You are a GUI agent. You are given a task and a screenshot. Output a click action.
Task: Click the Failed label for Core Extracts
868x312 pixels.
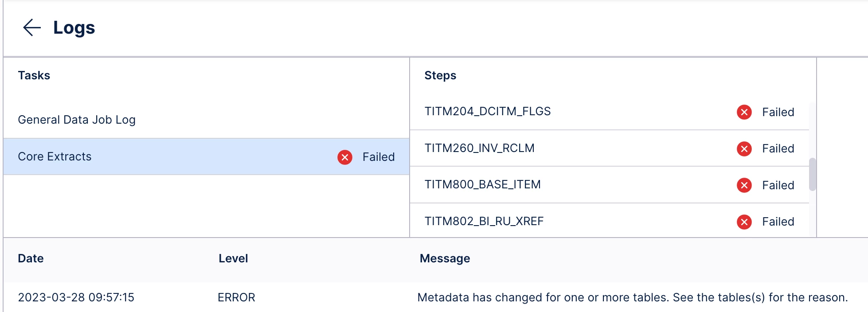click(x=378, y=157)
